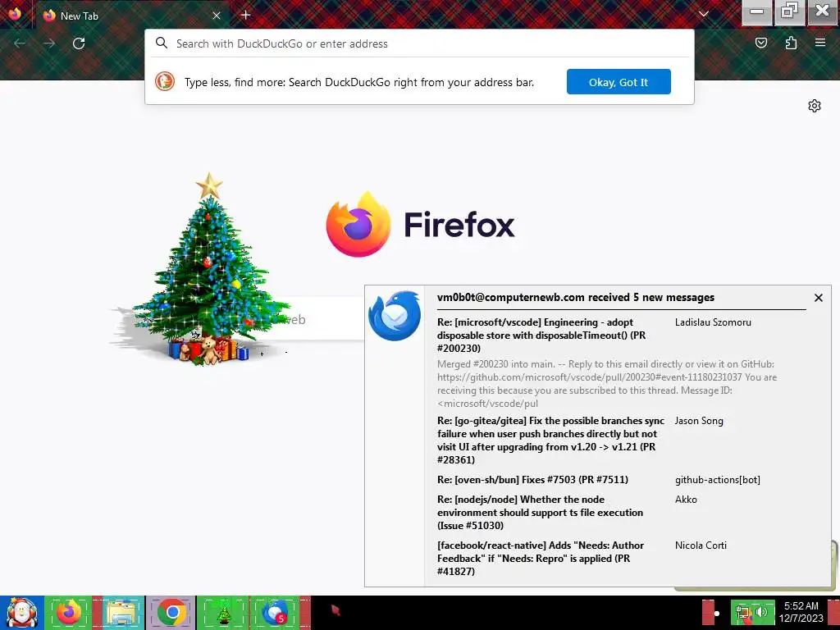Screen dimensions: 840x630
Task: Restore down the Firefox window
Action: tap(789, 11)
